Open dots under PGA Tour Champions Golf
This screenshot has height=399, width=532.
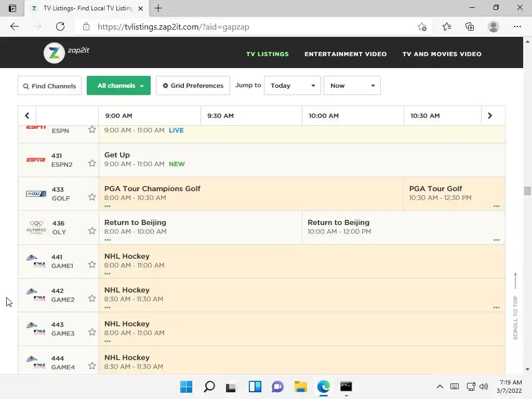[x=108, y=206]
